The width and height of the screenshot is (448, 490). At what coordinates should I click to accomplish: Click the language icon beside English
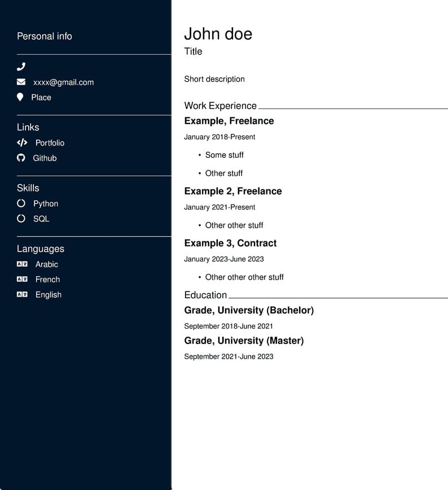(x=22, y=294)
